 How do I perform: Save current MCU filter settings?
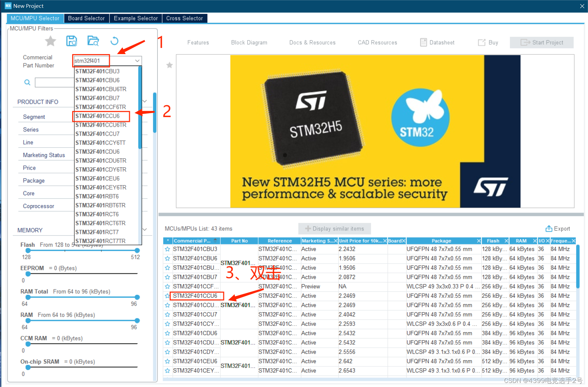click(x=71, y=40)
